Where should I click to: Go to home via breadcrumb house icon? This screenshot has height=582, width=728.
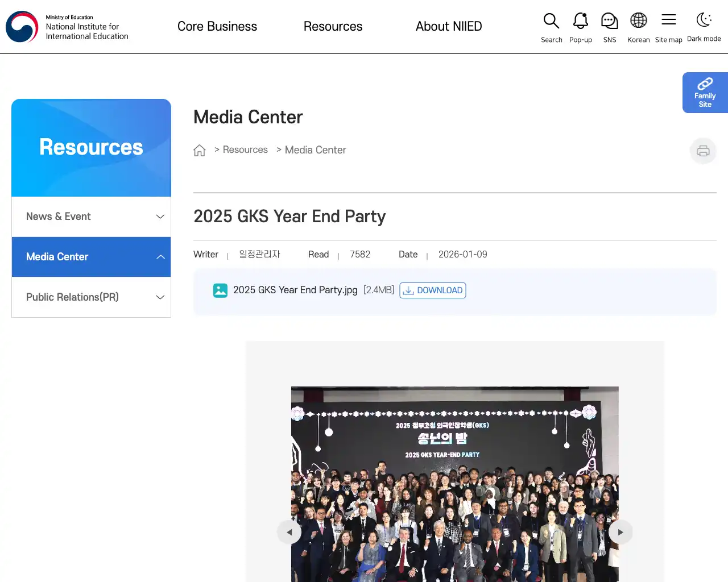[x=199, y=150]
